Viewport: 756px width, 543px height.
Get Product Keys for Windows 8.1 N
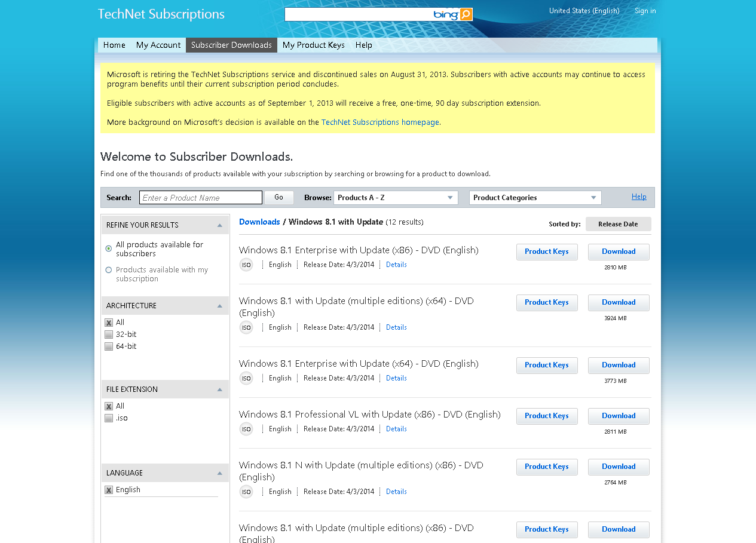[x=547, y=467]
